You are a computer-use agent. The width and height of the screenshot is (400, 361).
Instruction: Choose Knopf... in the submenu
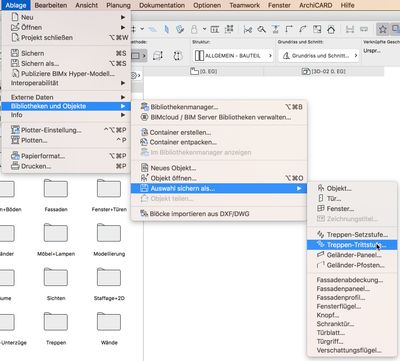[352, 315]
